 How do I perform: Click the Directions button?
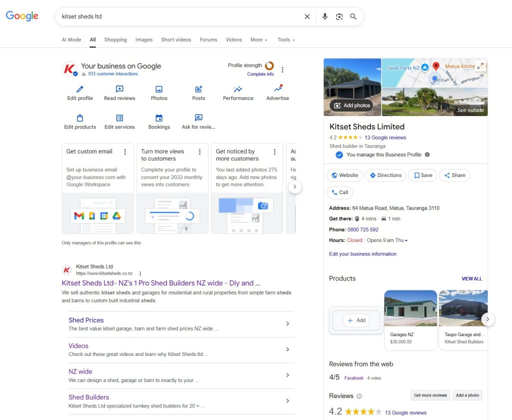[385, 175]
